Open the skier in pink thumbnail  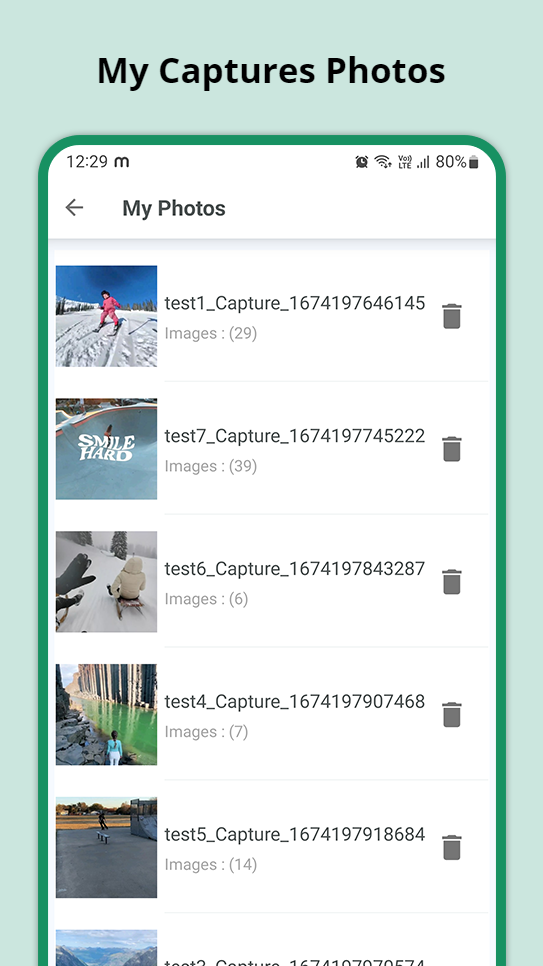coord(106,316)
